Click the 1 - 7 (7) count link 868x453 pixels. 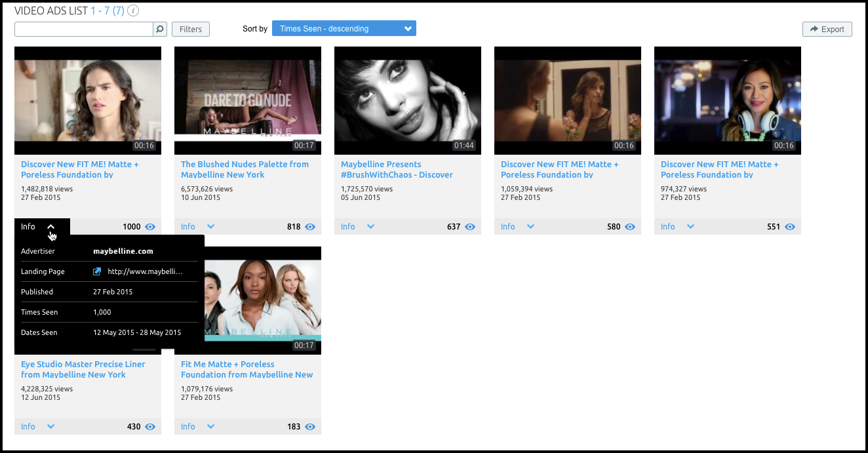tap(108, 10)
